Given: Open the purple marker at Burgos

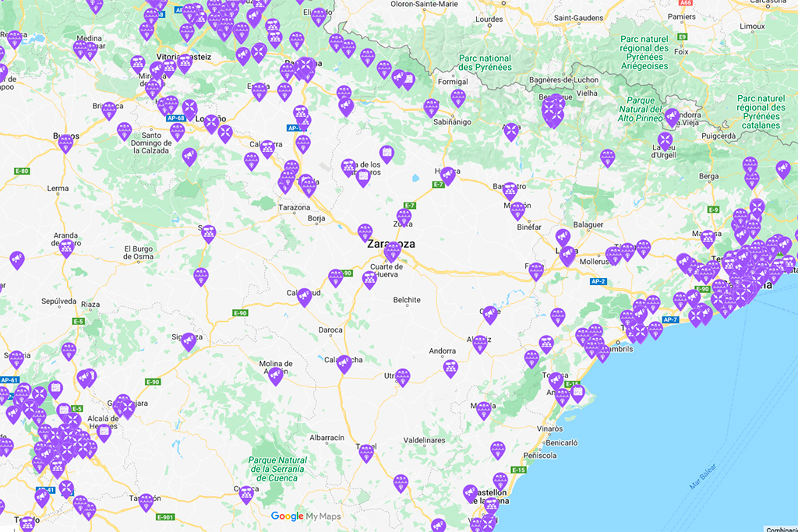Looking at the screenshot, I should tap(65, 143).
